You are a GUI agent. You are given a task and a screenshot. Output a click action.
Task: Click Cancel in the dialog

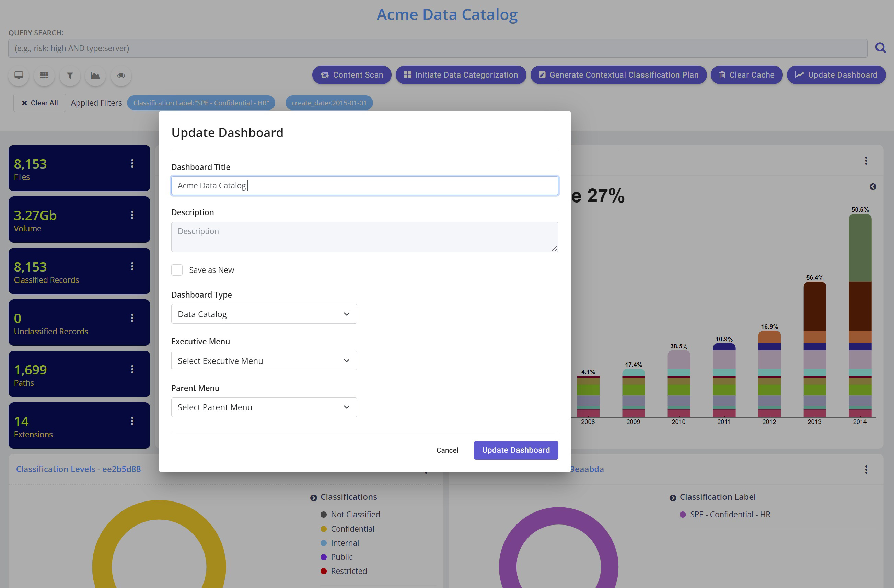447,450
